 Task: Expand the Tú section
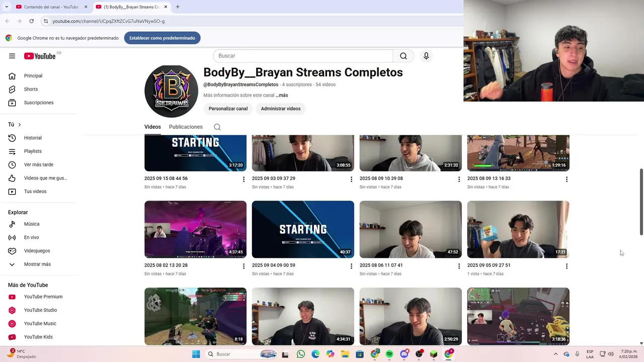(15, 124)
